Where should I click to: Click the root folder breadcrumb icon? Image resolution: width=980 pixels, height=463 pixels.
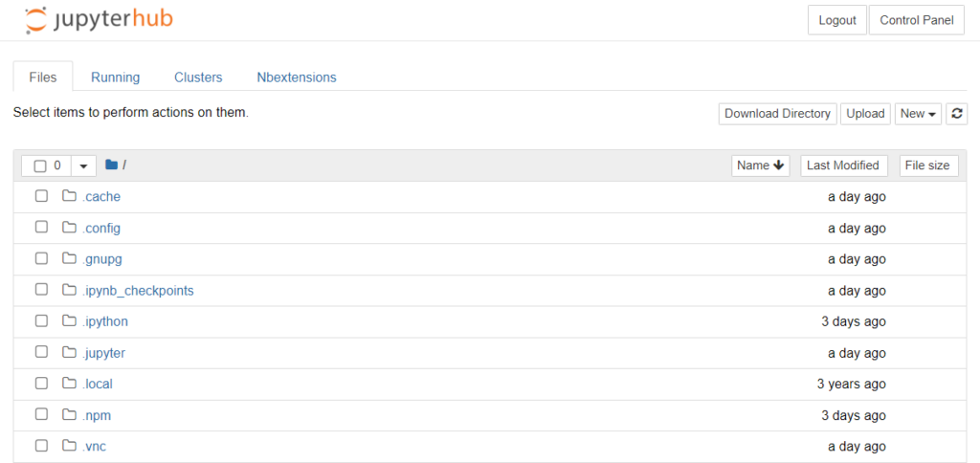111,165
